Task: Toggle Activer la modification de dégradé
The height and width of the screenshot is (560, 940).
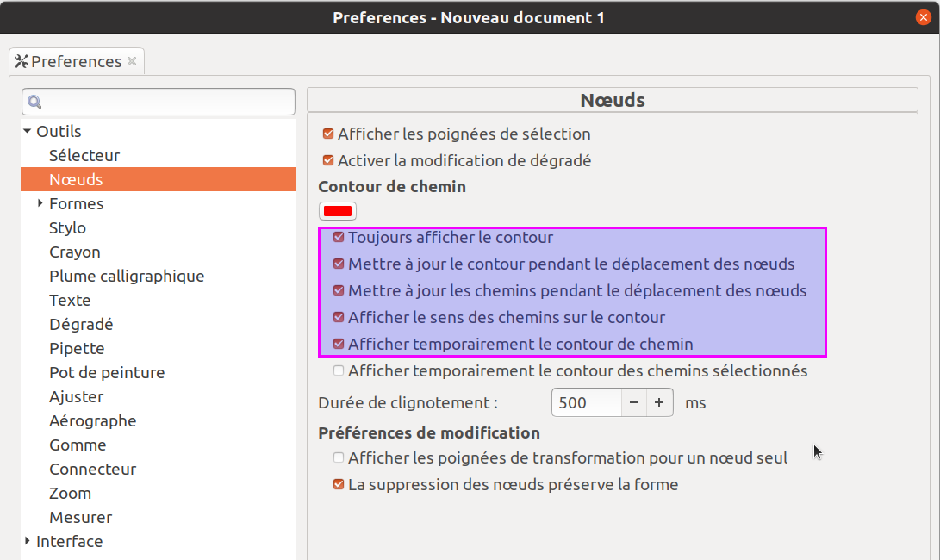Action: point(328,160)
